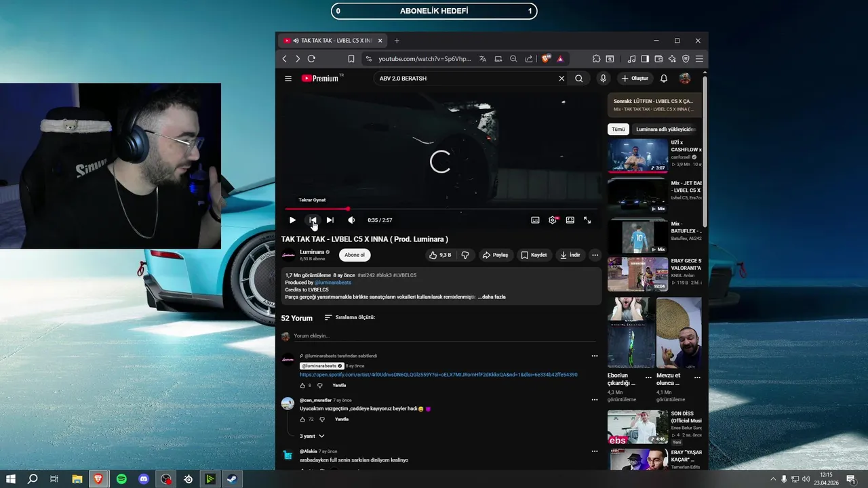This screenshot has width=868, height=488.
Task: Like the pinned @luminarabeats comment
Action: [x=303, y=386]
